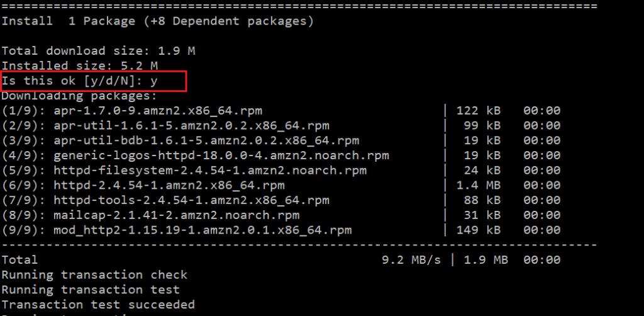This screenshot has height=316, width=644.
Task: Select the httpd-tools-2.4.54-1 package line
Action: 281,200
